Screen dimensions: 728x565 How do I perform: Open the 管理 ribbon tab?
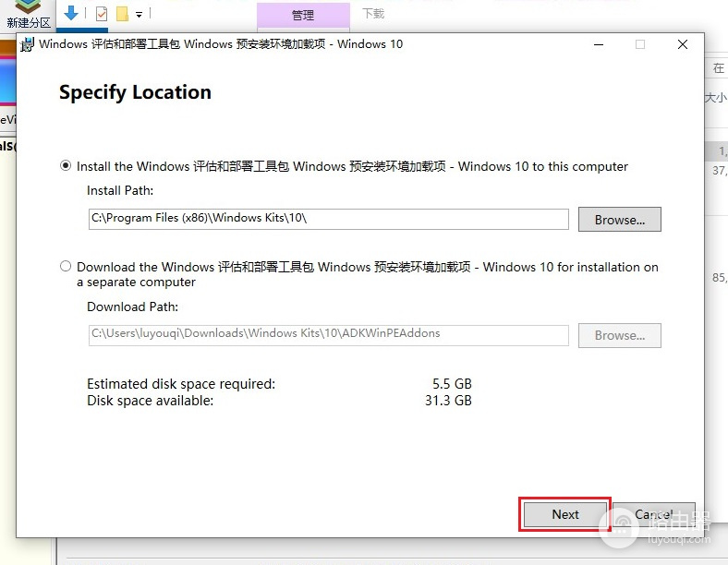tap(303, 16)
